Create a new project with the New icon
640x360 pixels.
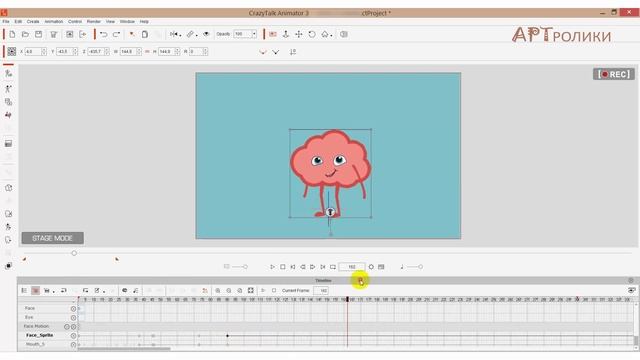pyautogui.click(x=12, y=35)
